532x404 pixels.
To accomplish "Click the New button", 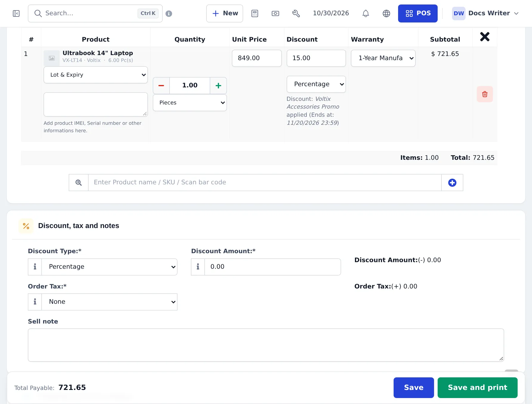I will tap(225, 13).
